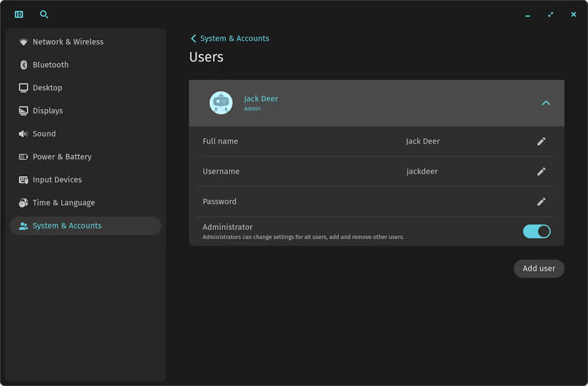
Task: Open Input Devices settings
Action: pos(57,180)
